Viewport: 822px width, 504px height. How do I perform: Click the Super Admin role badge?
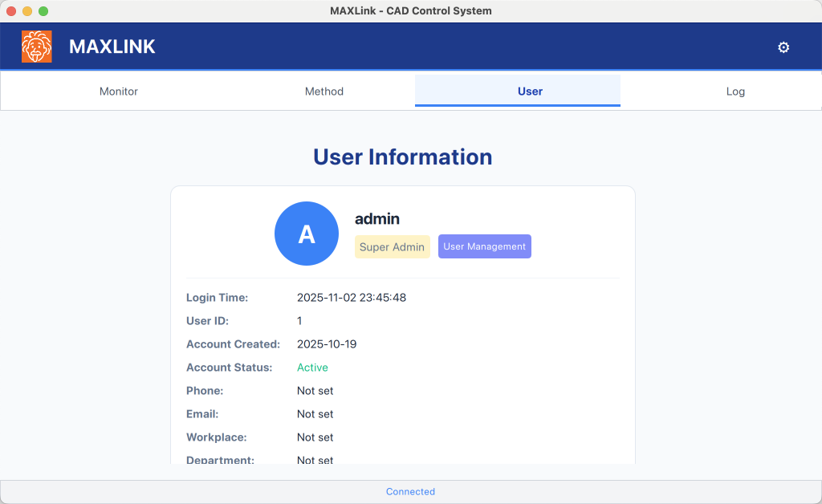(392, 247)
